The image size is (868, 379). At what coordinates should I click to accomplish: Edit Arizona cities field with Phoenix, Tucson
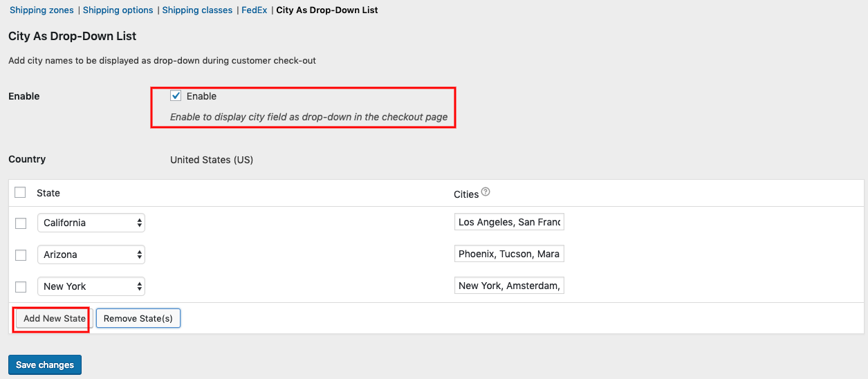coord(509,254)
